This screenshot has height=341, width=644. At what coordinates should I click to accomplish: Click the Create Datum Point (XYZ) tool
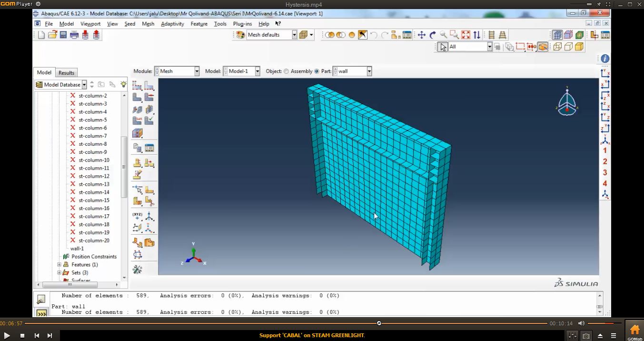point(137,216)
